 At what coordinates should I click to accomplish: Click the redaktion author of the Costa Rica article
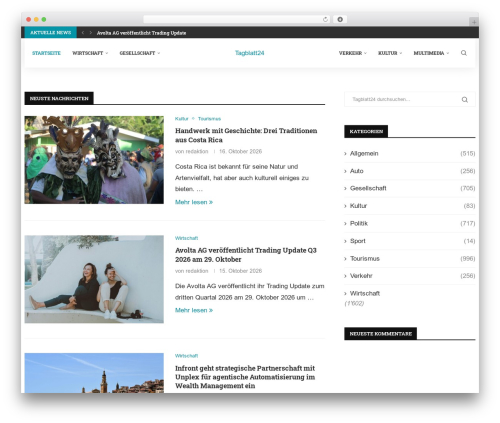(197, 151)
